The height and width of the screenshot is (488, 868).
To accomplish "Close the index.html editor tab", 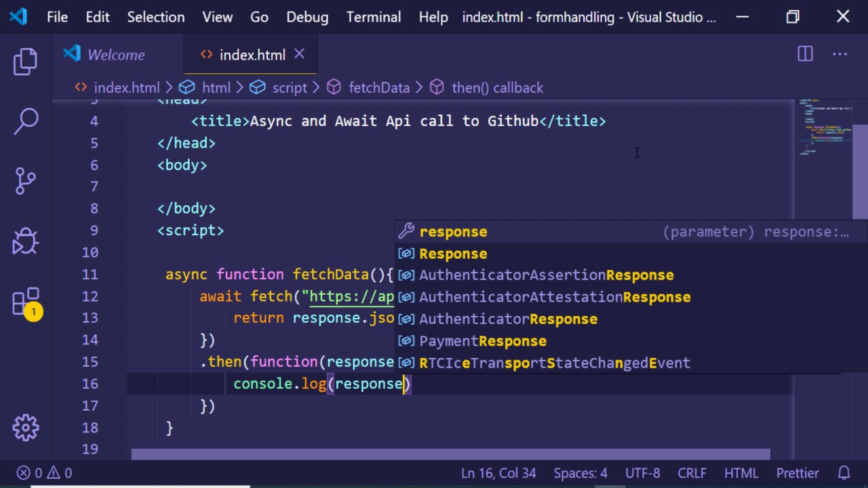I will click(x=299, y=54).
